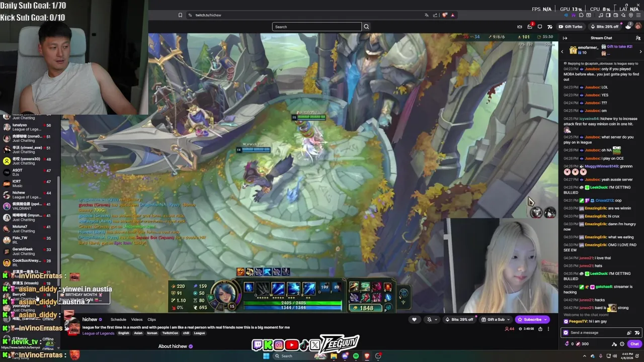Open the emote picker in chat input
644x362 pixels.
click(637, 332)
